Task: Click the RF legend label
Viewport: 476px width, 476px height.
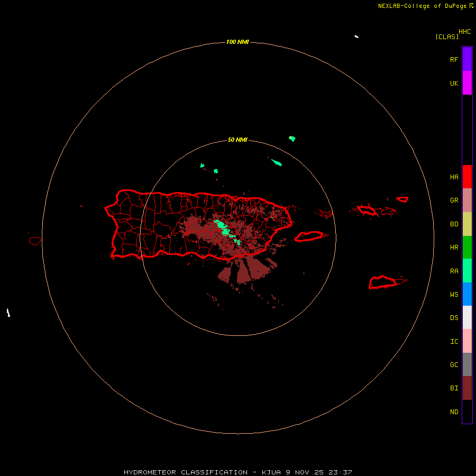Action: [454, 59]
